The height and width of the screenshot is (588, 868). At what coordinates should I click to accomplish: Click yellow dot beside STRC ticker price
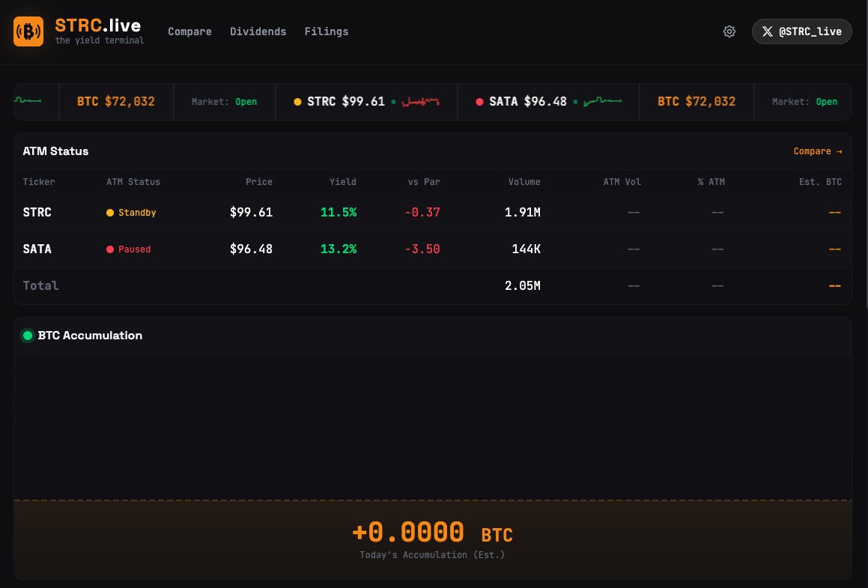(x=297, y=102)
